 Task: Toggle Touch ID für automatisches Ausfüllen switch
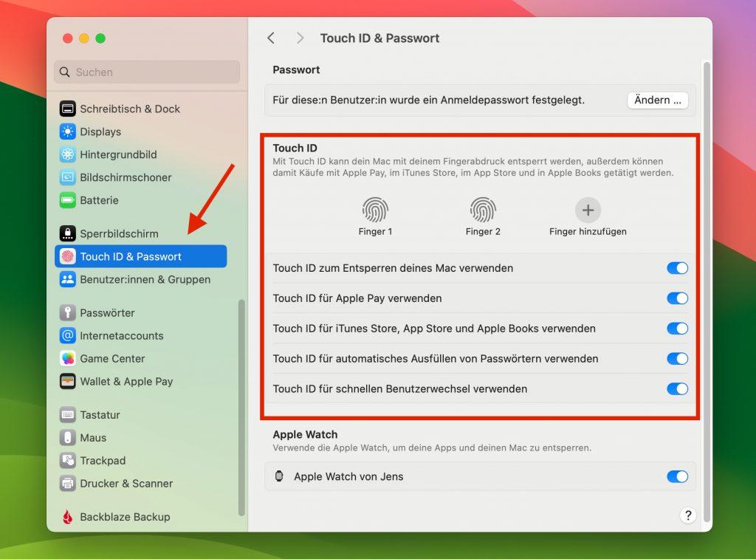[x=678, y=358]
